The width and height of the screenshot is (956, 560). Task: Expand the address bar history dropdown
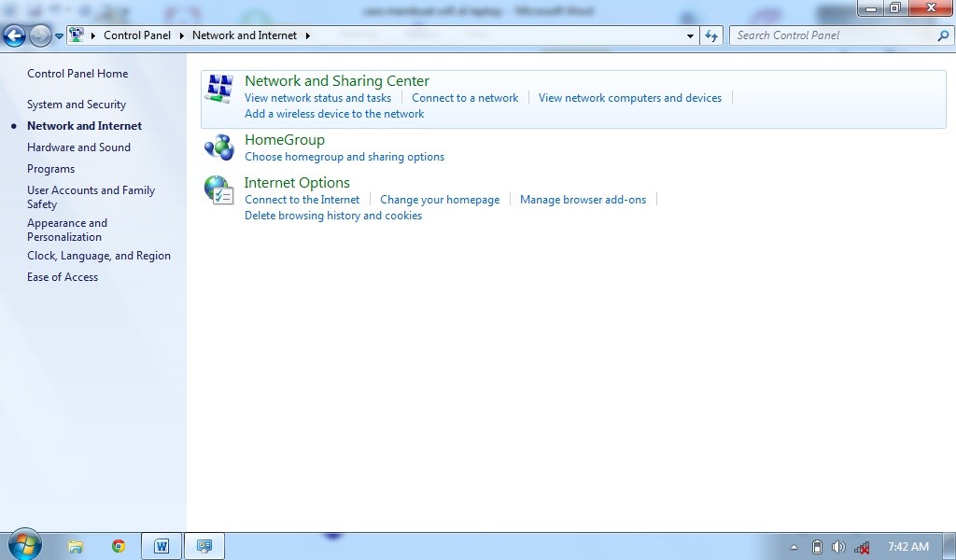[x=690, y=36]
